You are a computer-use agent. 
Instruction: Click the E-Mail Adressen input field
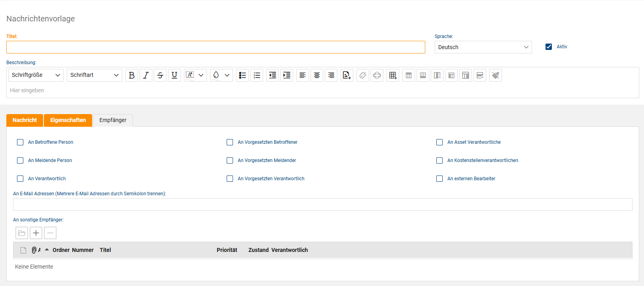323,204
